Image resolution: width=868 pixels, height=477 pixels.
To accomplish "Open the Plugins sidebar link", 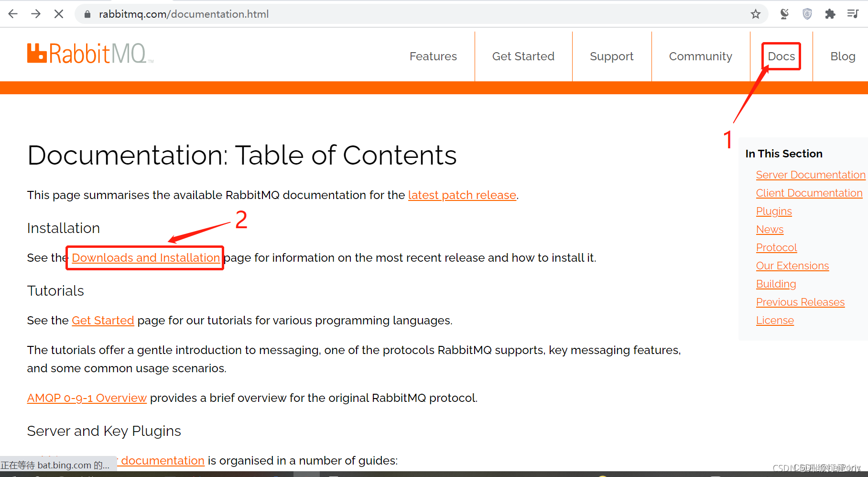I will coord(774,211).
